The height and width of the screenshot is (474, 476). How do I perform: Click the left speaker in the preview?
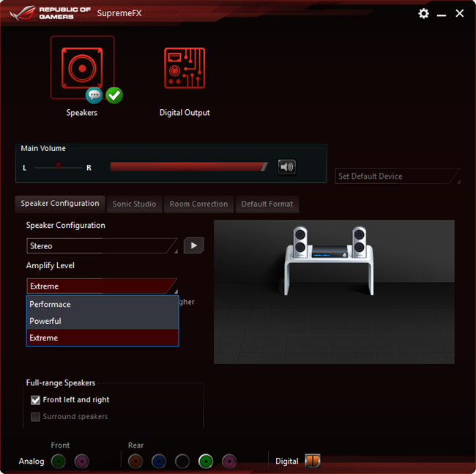(300, 242)
